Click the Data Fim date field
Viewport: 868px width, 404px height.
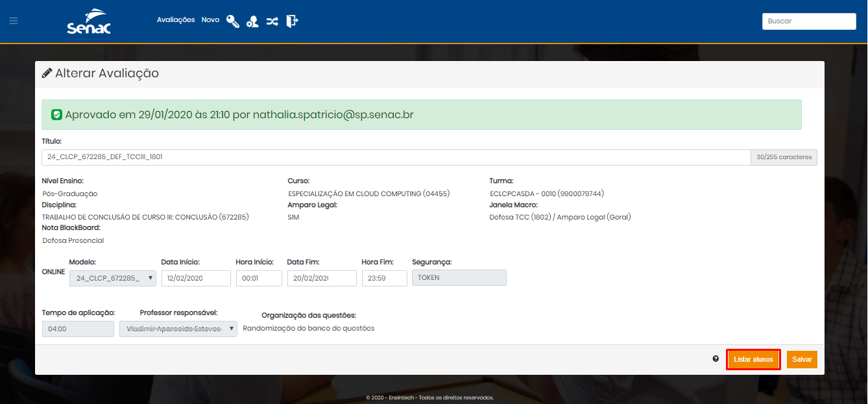[x=322, y=278]
